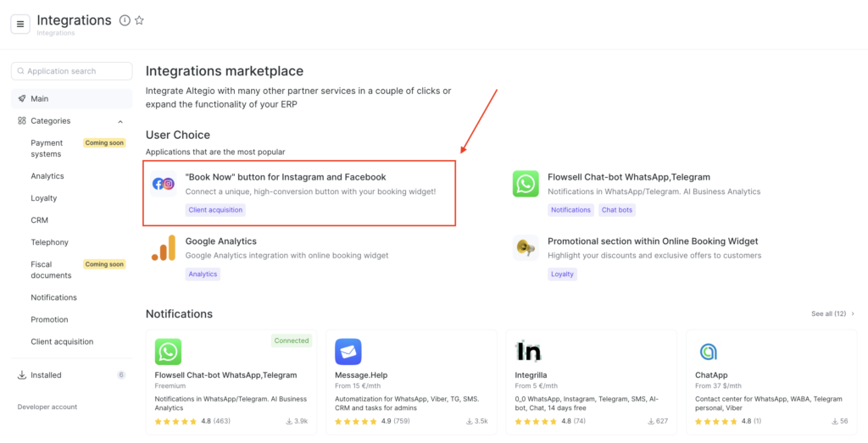Click the Google Analytics logo icon
Image resolution: width=868 pixels, height=443 pixels.
pos(164,248)
